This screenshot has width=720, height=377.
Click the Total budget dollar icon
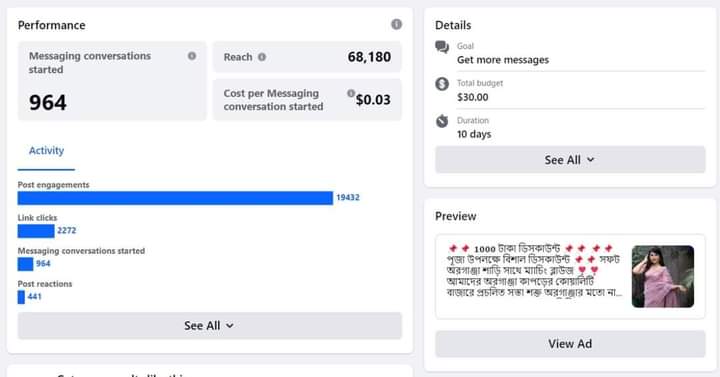tap(442, 84)
